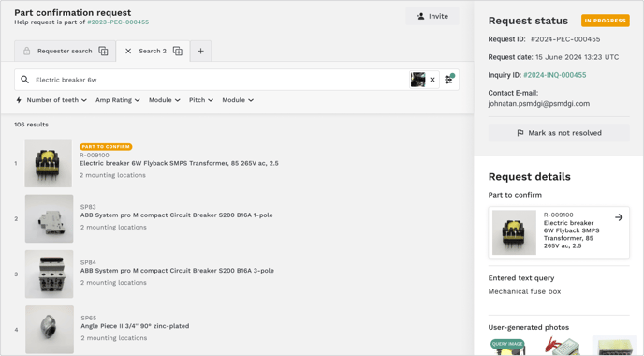Click the lightning bolt filter icon
This screenshot has width=644, height=356.
(19, 100)
